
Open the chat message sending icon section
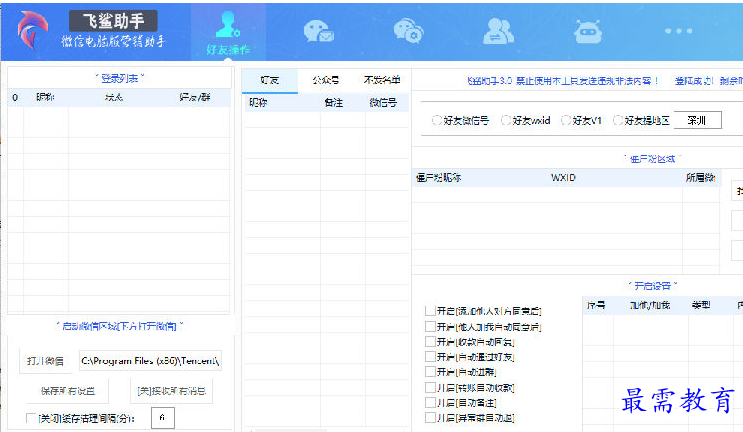pyautogui.click(x=318, y=32)
